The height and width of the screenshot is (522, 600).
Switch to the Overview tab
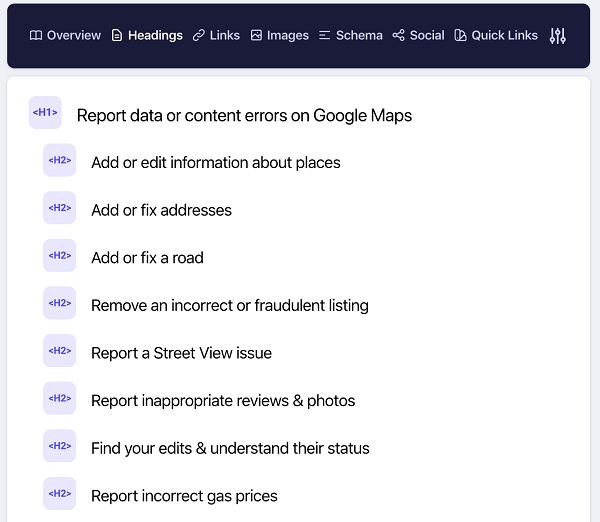coord(65,36)
